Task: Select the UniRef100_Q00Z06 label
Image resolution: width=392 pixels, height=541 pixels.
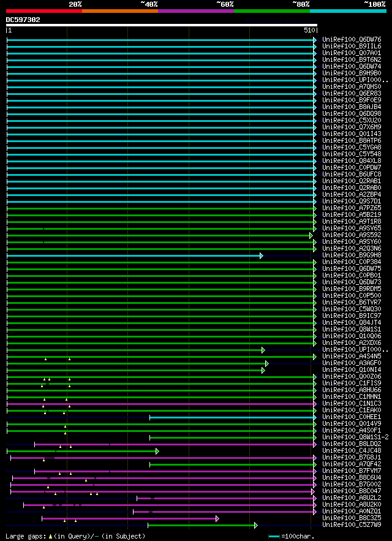Action: 352,377
